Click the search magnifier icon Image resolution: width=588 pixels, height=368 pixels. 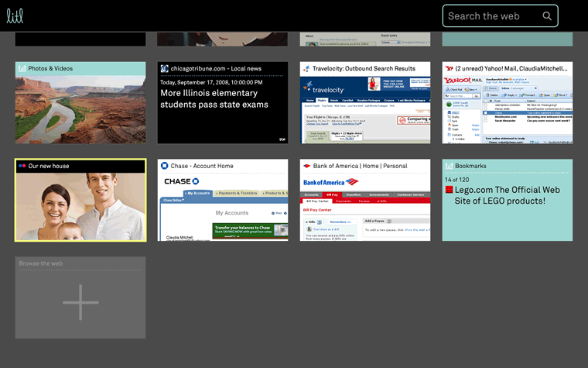pos(547,15)
